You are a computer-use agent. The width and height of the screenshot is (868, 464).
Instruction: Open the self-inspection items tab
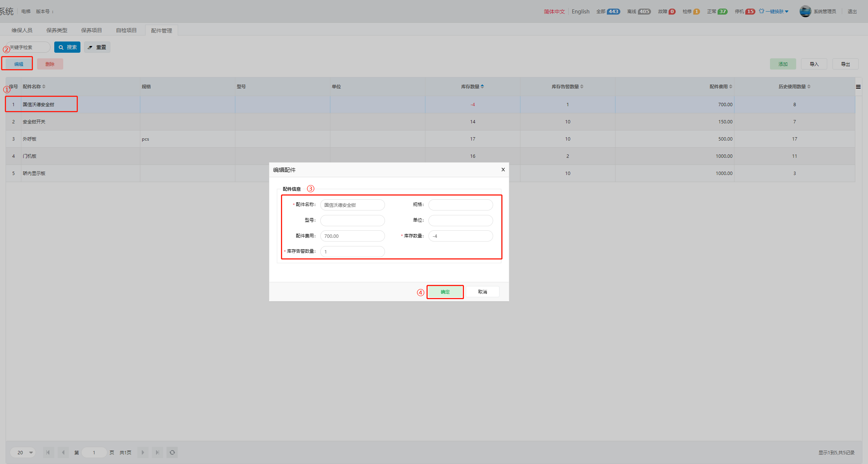pyautogui.click(x=126, y=30)
